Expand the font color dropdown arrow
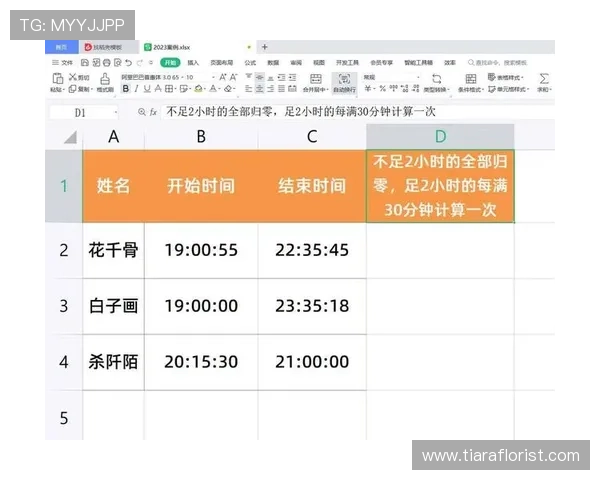This screenshot has height=480, width=600. point(220,90)
